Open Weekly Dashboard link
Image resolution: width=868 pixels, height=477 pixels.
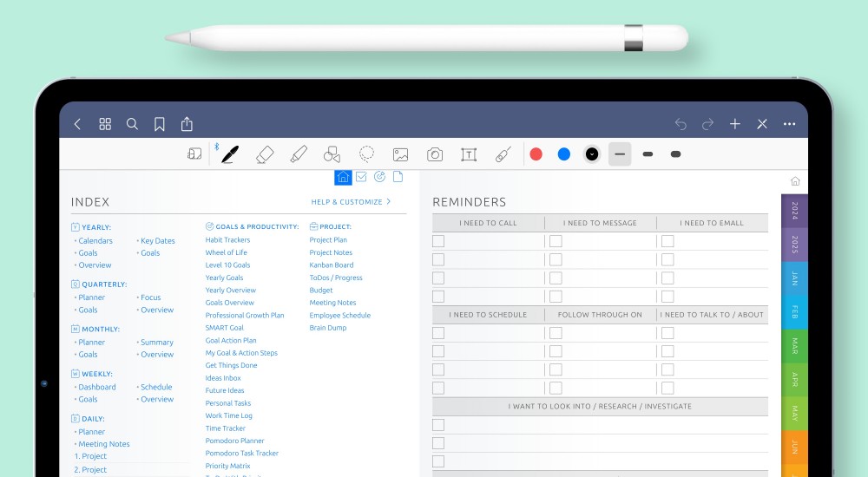pos(97,387)
